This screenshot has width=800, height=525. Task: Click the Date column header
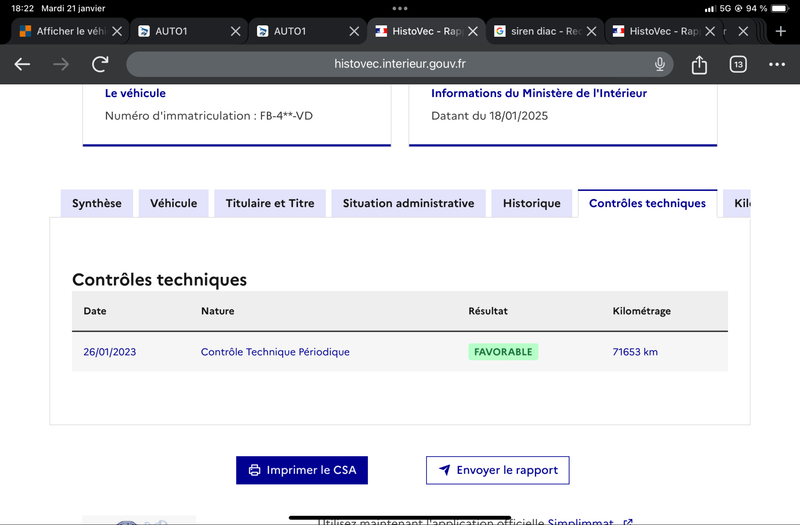tap(95, 311)
